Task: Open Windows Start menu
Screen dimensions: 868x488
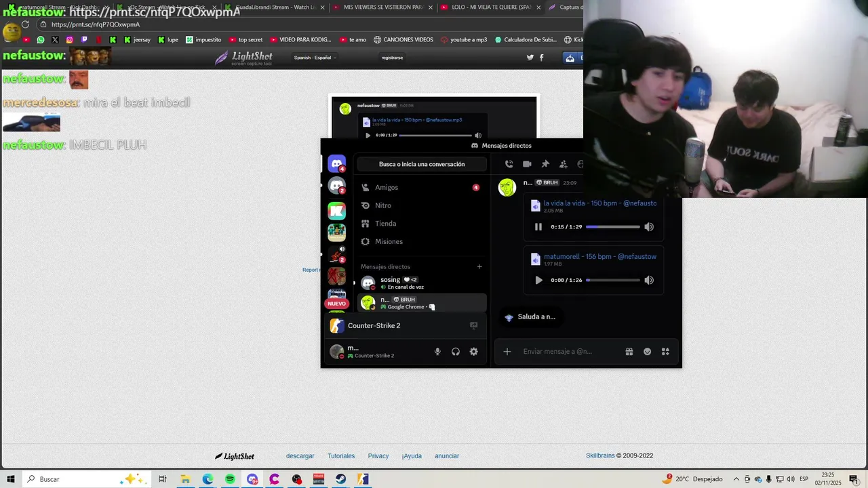Action: (x=11, y=479)
